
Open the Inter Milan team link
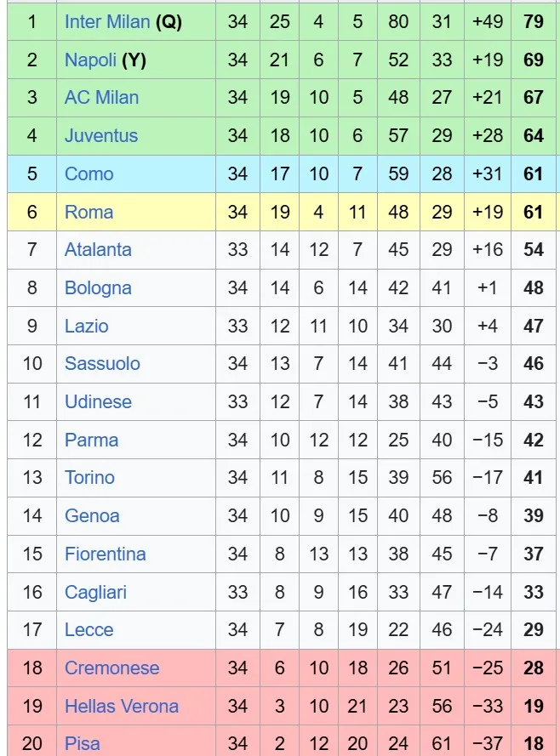point(107,21)
